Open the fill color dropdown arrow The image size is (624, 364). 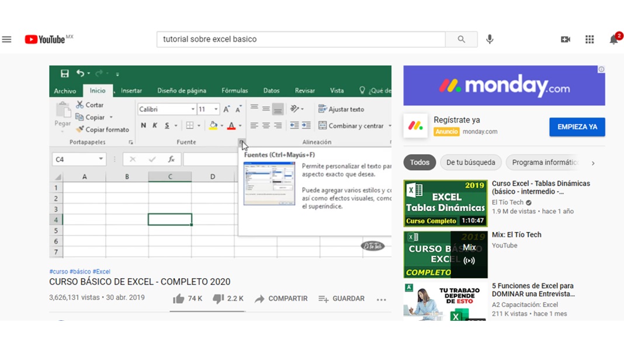pyautogui.click(x=221, y=126)
